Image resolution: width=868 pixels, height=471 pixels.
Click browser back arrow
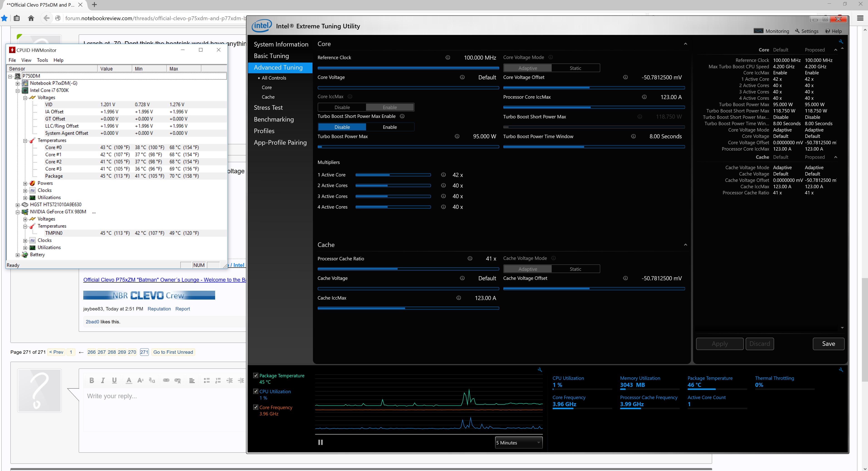coord(47,18)
